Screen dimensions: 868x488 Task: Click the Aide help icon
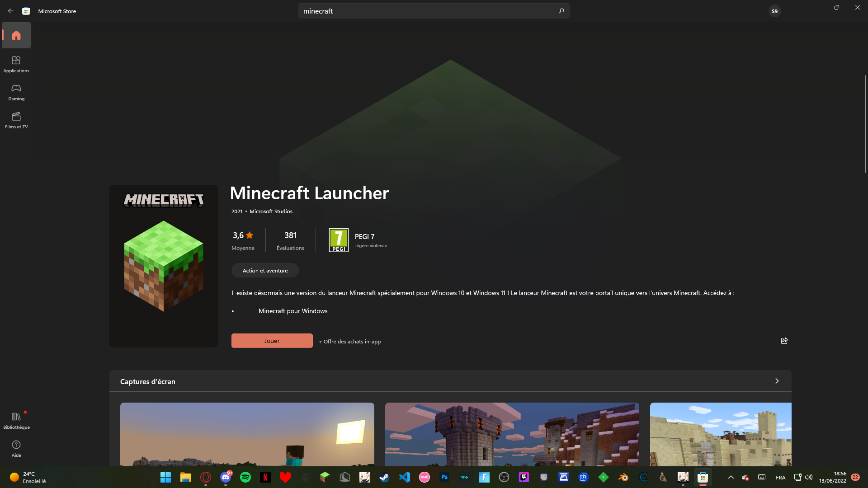pyautogui.click(x=16, y=448)
